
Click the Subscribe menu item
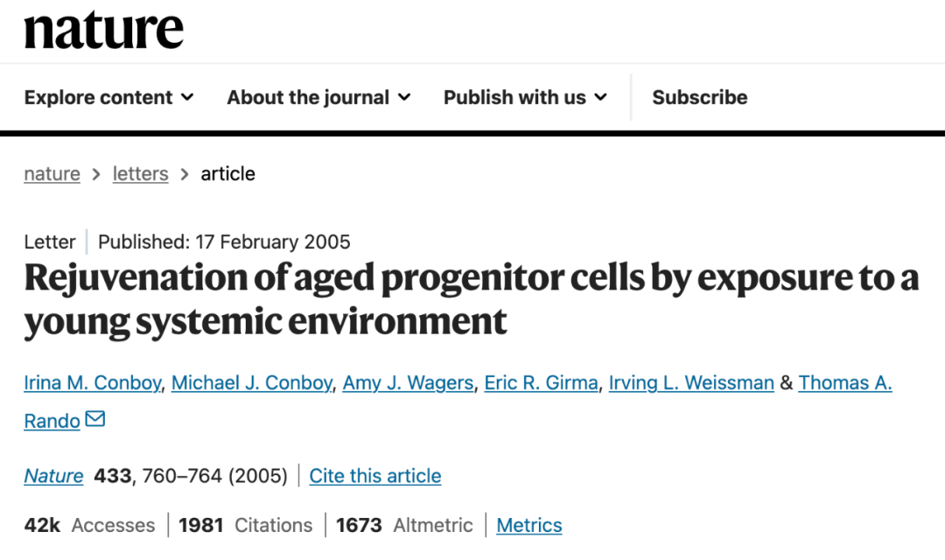click(x=700, y=97)
